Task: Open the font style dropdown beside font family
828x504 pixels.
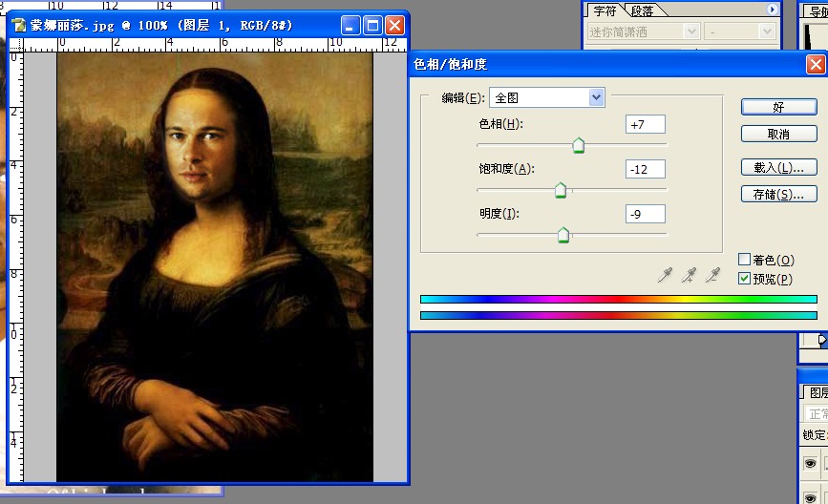Action: point(740,31)
